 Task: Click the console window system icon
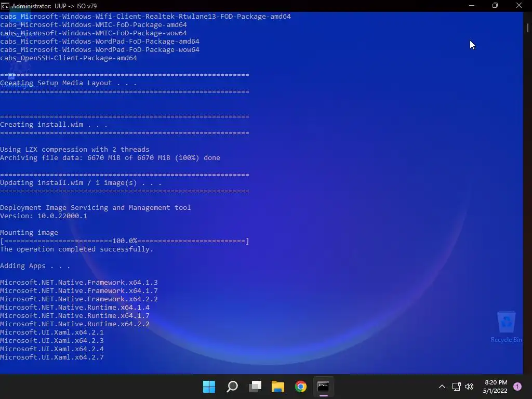(5, 6)
